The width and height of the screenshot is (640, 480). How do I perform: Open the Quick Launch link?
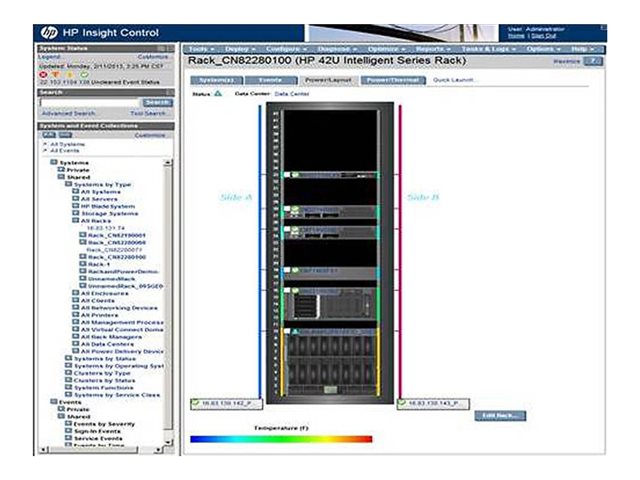[x=453, y=80]
